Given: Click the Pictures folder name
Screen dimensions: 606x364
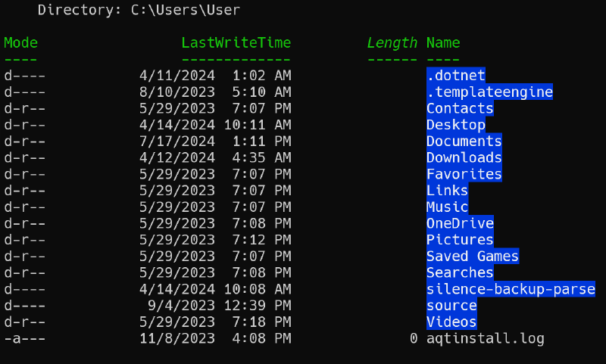Looking at the screenshot, I should [x=460, y=240].
